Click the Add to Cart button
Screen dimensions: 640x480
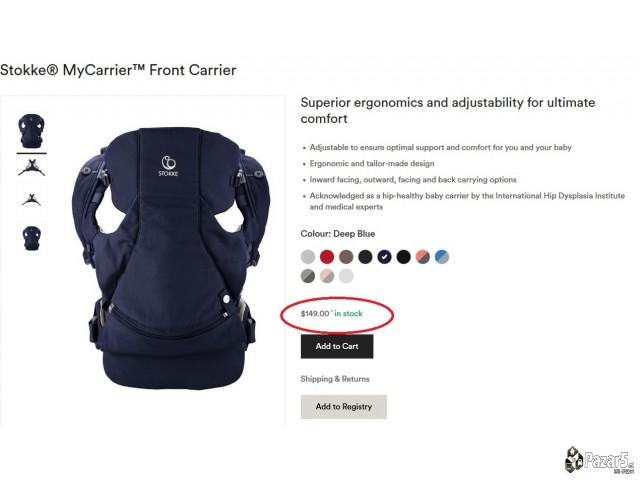click(337, 347)
